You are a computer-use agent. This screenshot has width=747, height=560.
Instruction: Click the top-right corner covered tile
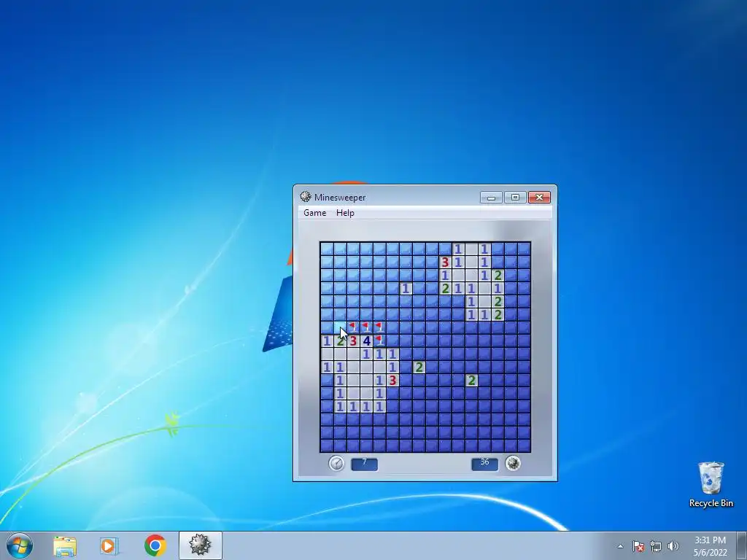(x=524, y=249)
